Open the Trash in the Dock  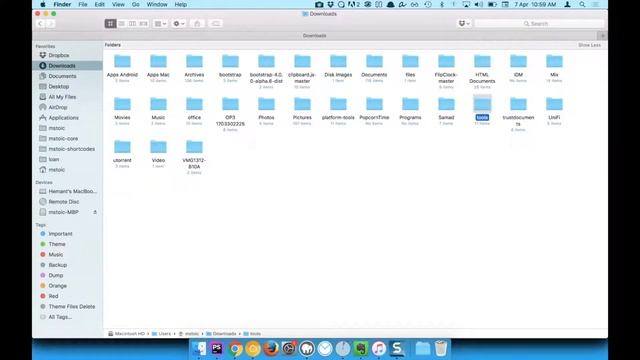[441, 349]
